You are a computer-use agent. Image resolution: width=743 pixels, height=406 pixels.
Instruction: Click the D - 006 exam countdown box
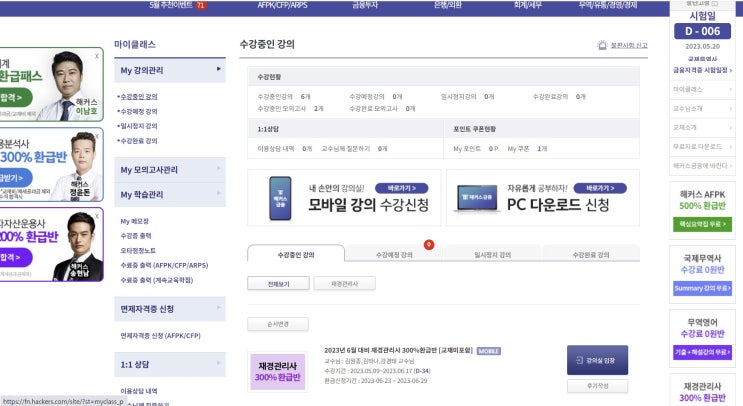coord(702,31)
